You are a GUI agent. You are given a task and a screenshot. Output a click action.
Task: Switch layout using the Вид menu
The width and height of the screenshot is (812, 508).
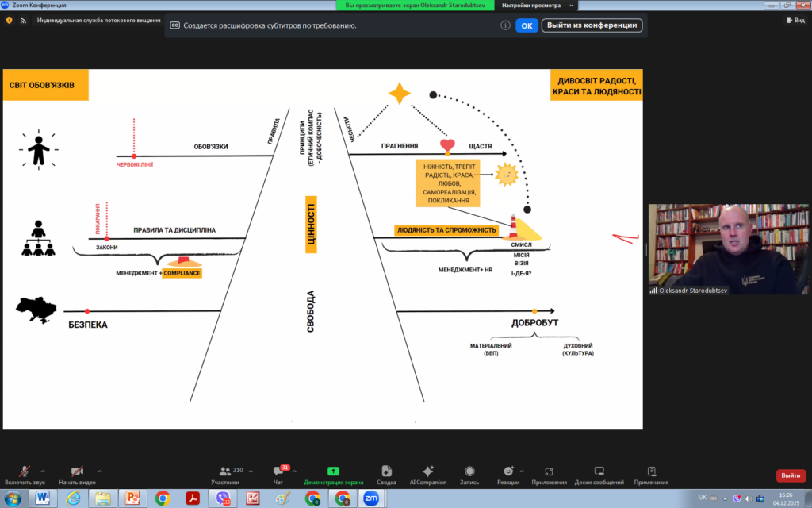(795, 21)
